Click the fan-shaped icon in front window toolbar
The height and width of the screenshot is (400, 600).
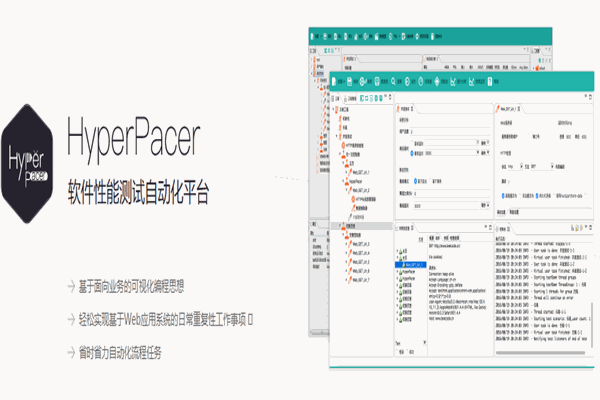point(363,81)
